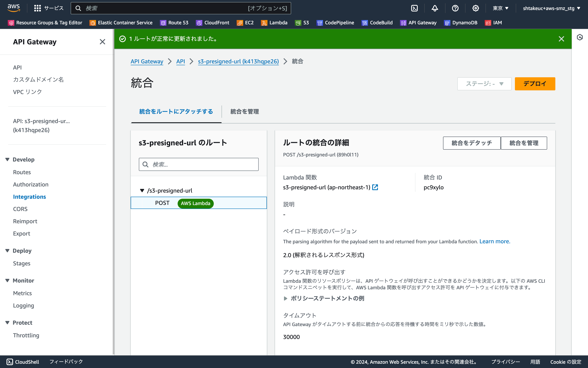Image resolution: width=588 pixels, height=368 pixels.
Task: Switch to 統合を管理 tab
Action: [x=245, y=111]
